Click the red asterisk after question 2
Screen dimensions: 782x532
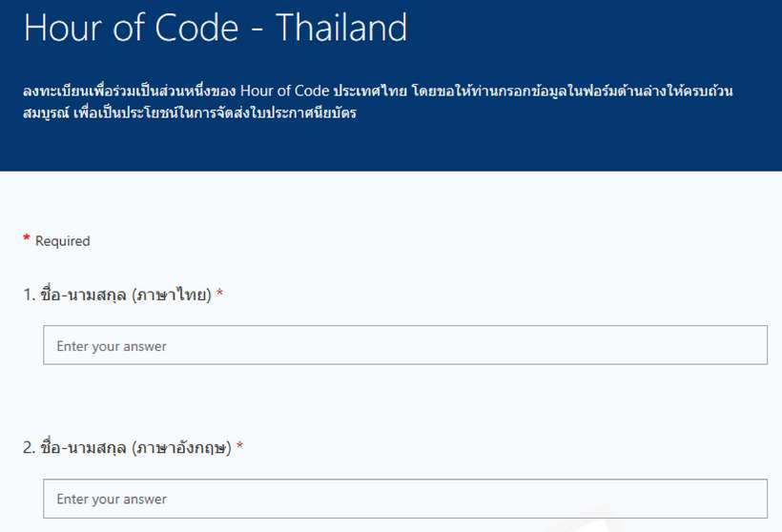239,446
